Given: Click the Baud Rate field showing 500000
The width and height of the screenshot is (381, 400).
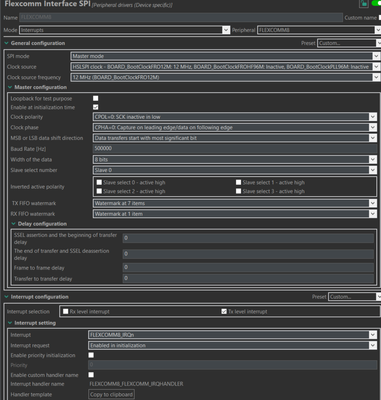Looking at the screenshot, I should point(235,149).
